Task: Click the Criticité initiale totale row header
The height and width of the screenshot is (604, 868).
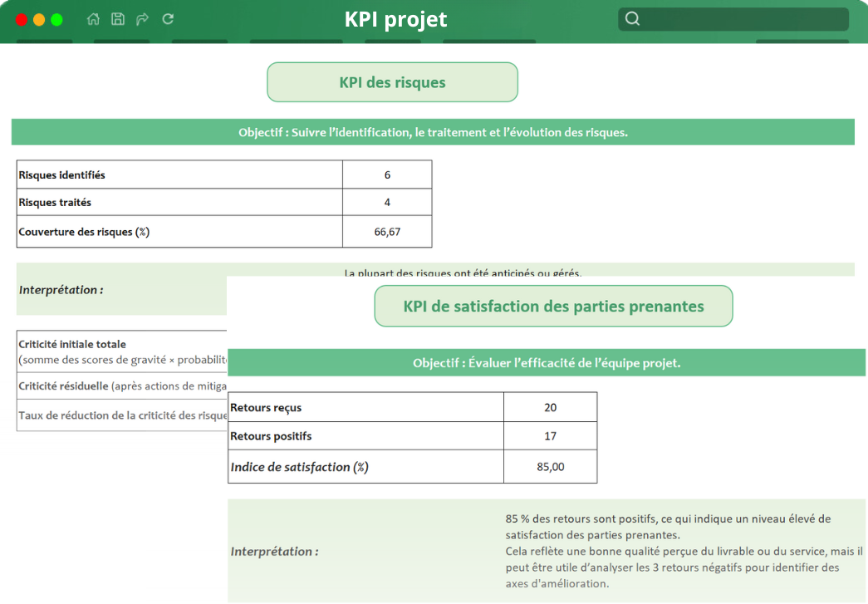Action: pyautogui.click(x=79, y=350)
